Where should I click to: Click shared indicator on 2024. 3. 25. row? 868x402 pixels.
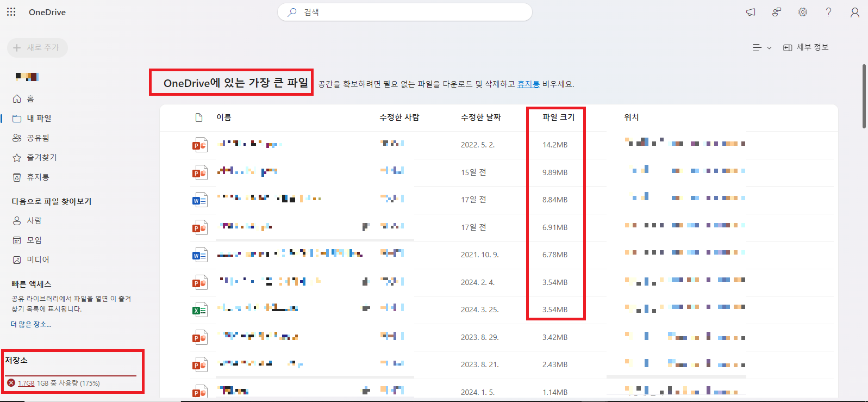pyautogui.click(x=366, y=308)
